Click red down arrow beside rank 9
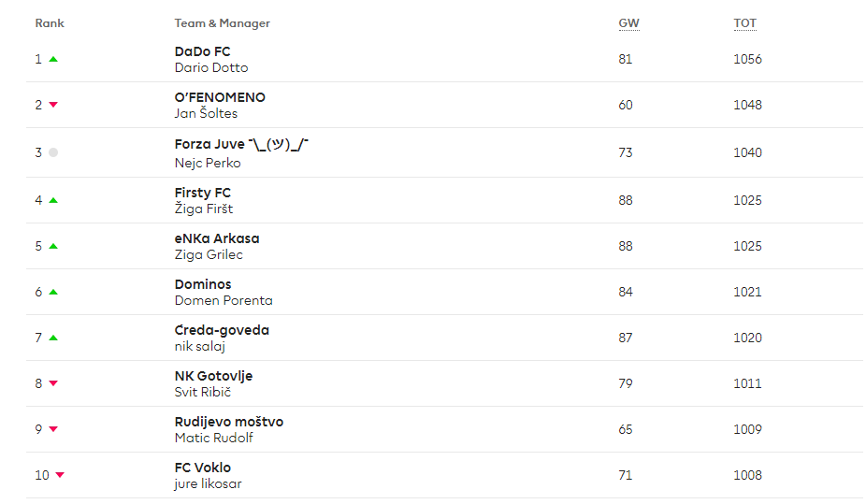Image resolution: width=866 pixels, height=504 pixels. [x=53, y=429]
